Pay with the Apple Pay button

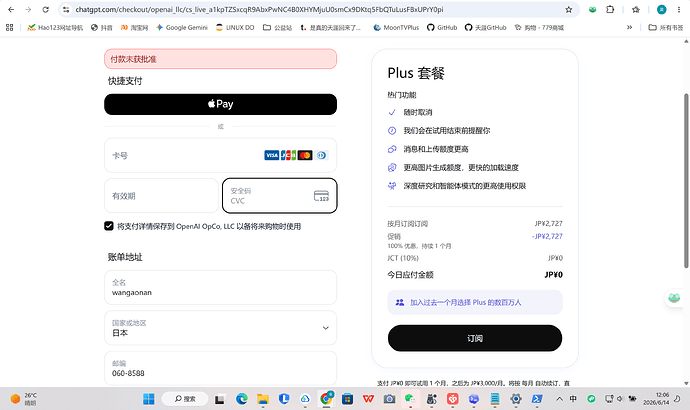click(220, 104)
